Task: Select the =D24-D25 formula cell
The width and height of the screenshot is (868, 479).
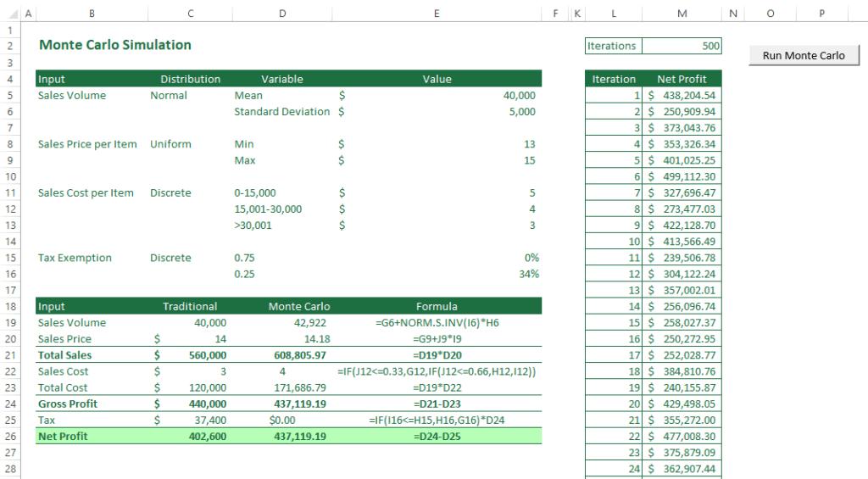Action: coord(437,437)
